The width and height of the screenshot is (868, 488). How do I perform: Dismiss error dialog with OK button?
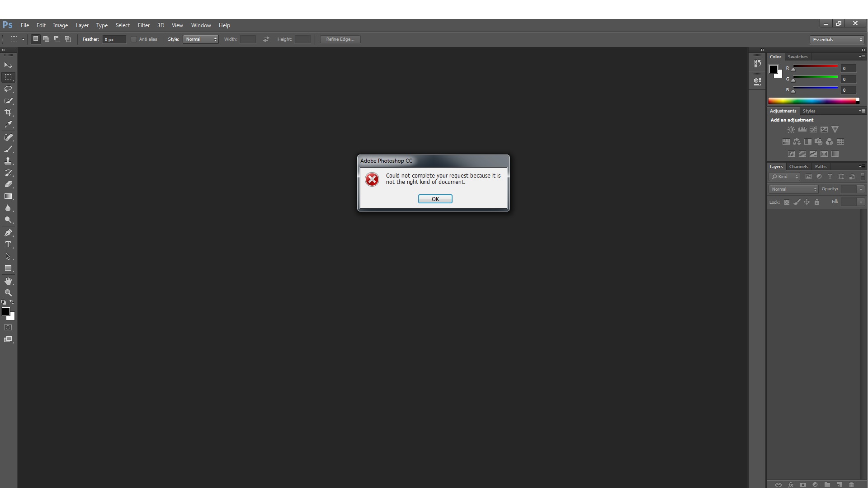click(435, 199)
